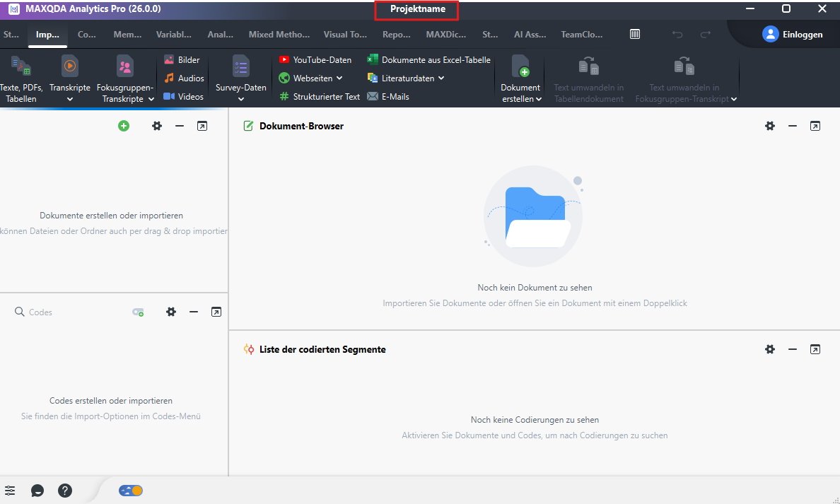The image size is (840, 504).
Task: Click Dokument erstellen icon
Action: [x=520, y=66]
